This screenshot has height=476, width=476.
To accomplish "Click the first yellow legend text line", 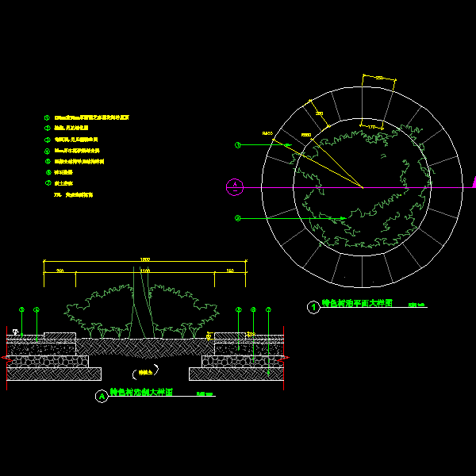I will (x=91, y=117).
